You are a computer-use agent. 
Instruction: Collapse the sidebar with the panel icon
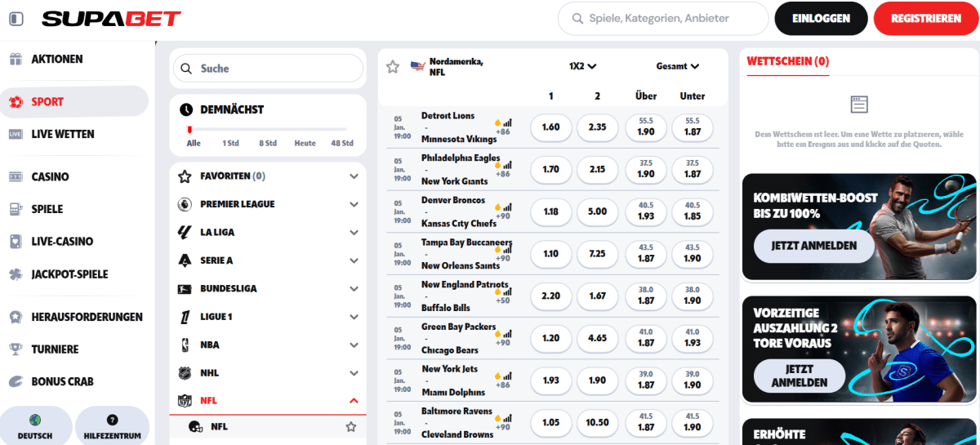16,18
